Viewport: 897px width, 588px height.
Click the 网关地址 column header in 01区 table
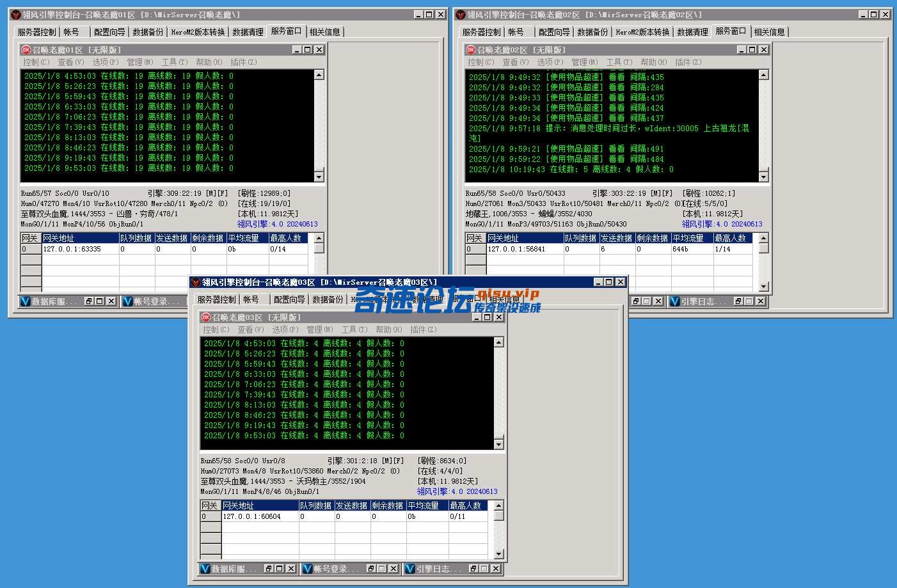coord(80,238)
